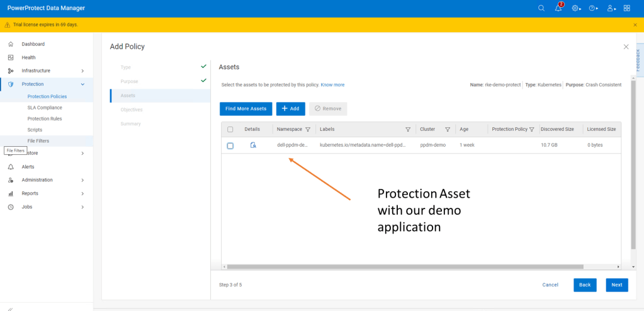The width and height of the screenshot is (644, 311).
Task: Dismiss the trial license warning banner
Action: coord(635,25)
